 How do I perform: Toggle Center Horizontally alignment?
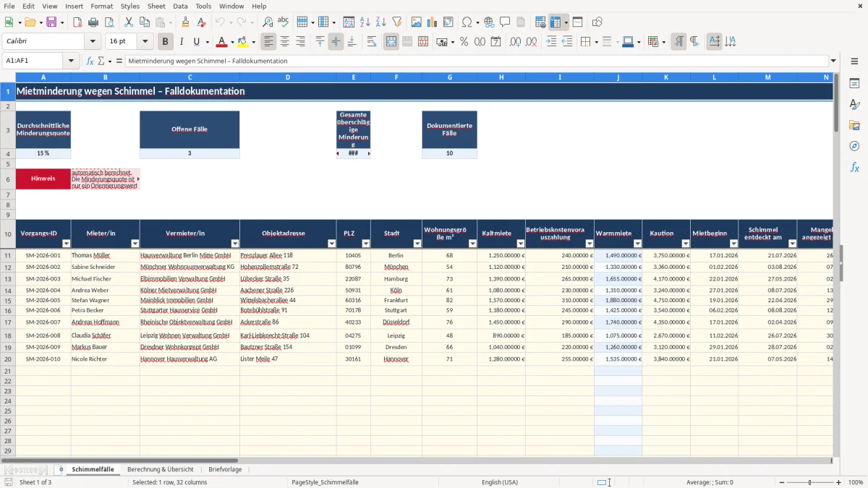(284, 42)
